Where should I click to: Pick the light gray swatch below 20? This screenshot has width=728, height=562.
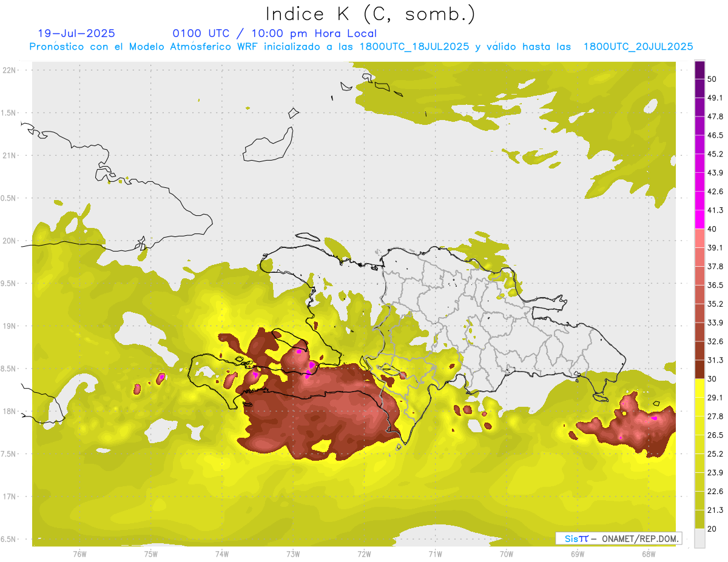point(699,538)
